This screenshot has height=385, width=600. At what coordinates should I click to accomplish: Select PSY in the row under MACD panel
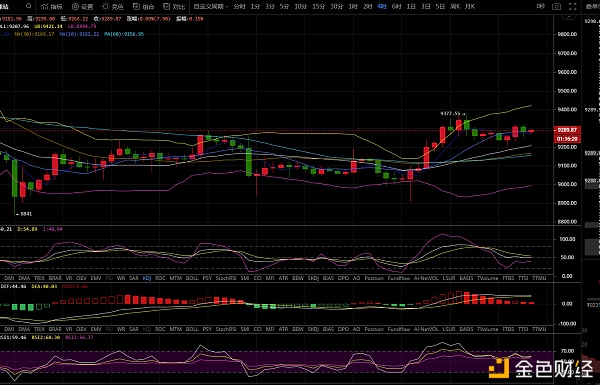tap(207, 329)
